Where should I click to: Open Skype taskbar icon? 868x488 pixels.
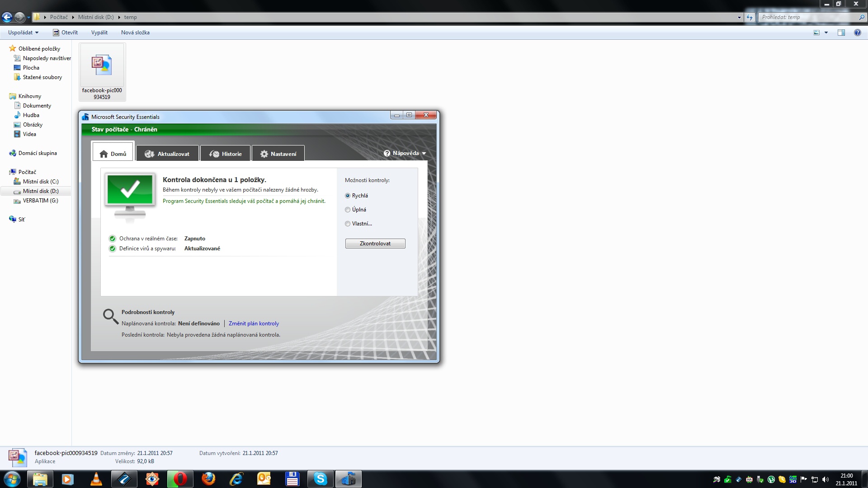321,479
